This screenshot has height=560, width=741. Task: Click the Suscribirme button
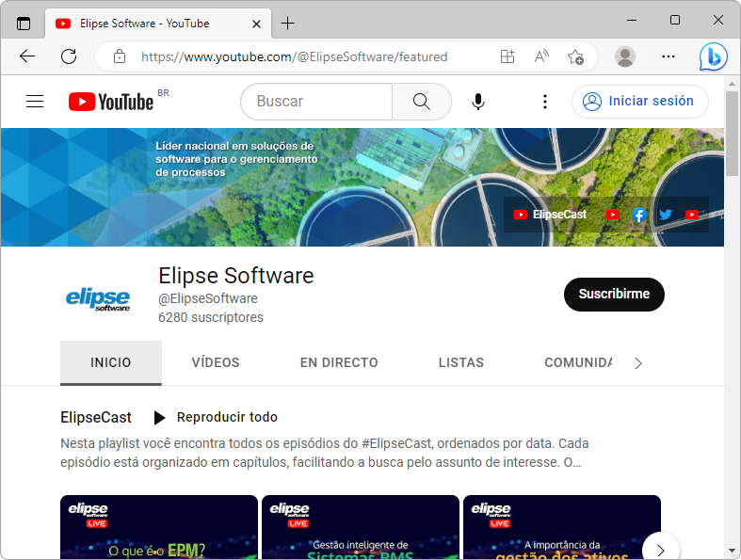[x=614, y=294]
